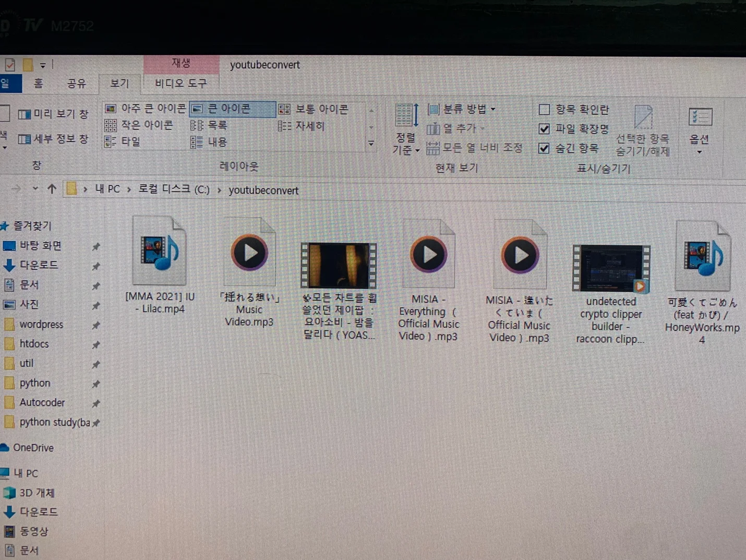
Task: Click youtubeconvert breadcrumb in address bar
Action: click(x=263, y=190)
